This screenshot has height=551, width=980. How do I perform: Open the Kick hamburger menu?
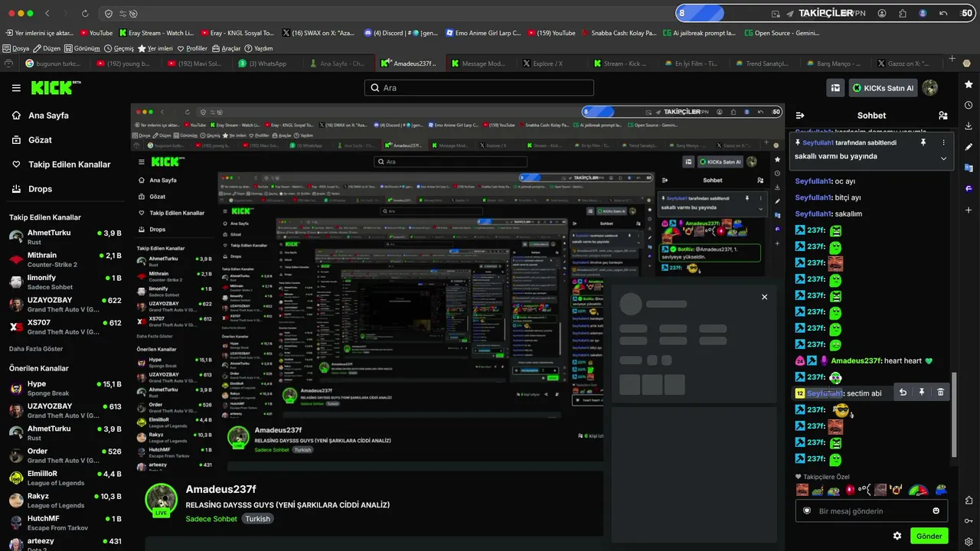pos(16,88)
